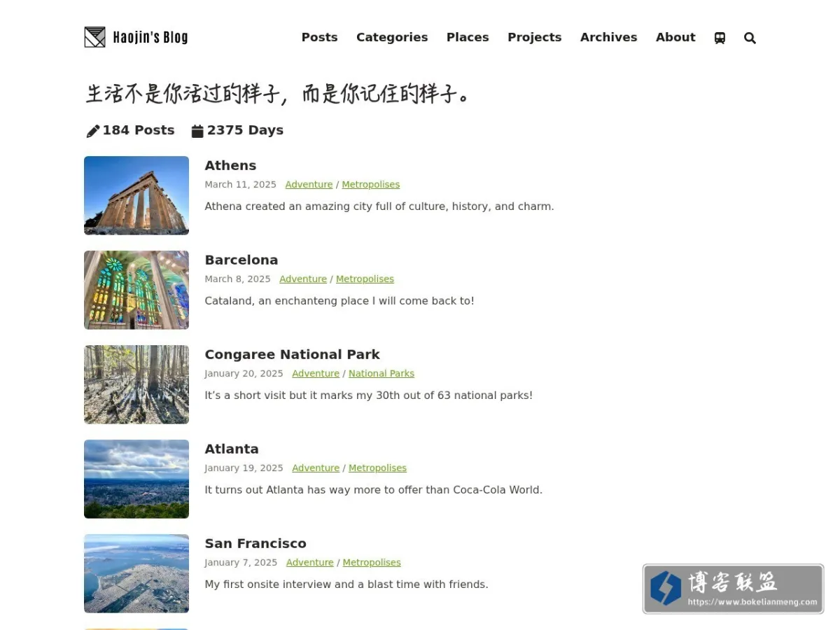Click the date "January 20, 2025"
840x630 pixels.
(244, 374)
